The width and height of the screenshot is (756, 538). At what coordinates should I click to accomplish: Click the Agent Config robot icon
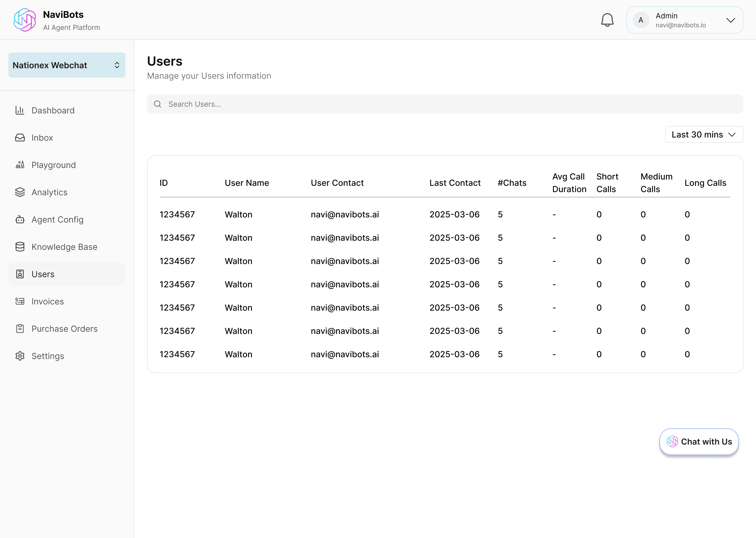click(x=20, y=219)
